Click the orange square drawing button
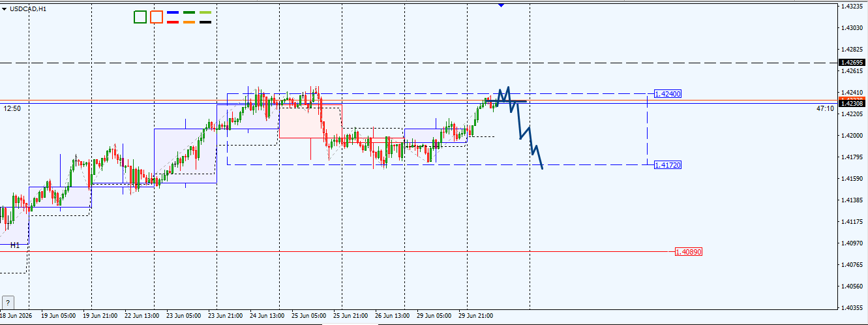 157,17
